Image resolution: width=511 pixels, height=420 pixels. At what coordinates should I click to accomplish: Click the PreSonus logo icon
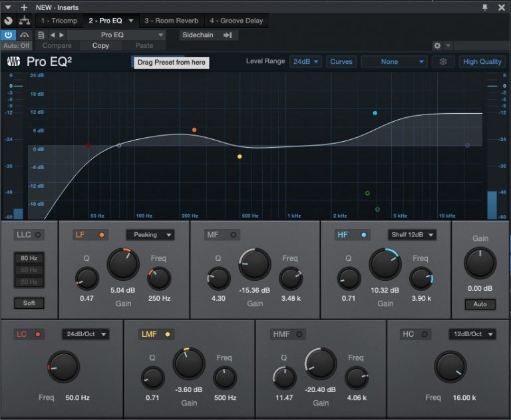pyautogui.click(x=14, y=61)
